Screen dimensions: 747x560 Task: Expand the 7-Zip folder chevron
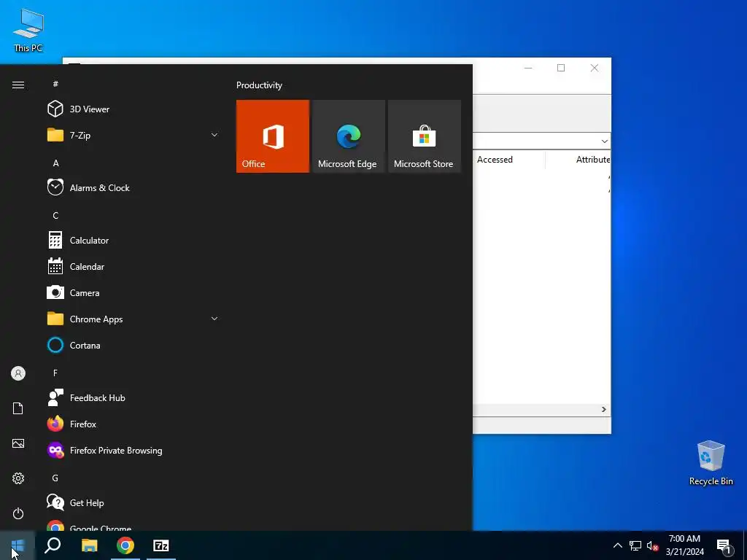[x=214, y=135]
